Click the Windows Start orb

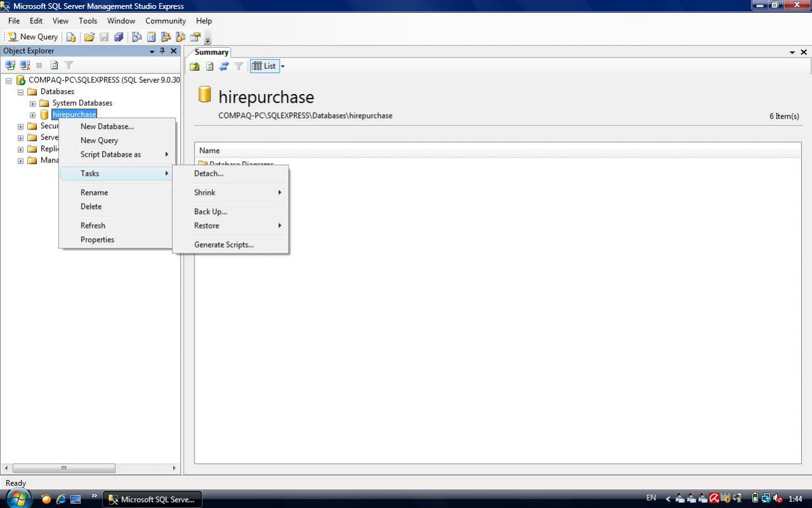click(18, 498)
